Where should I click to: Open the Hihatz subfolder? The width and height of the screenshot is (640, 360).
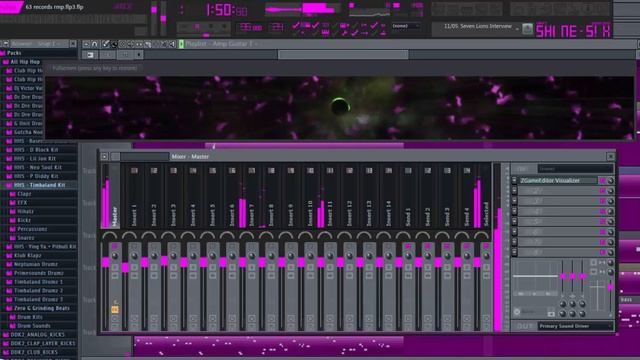click(x=25, y=211)
